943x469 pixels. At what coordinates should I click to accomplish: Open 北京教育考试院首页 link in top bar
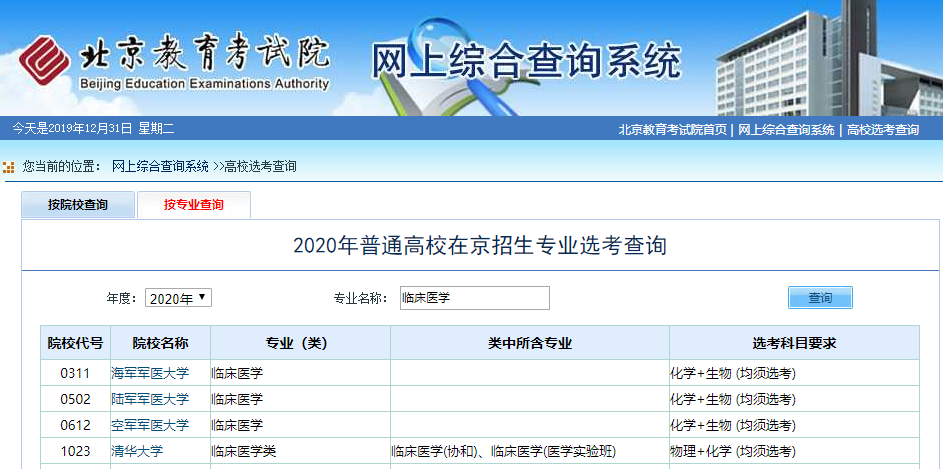(x=672, y=129)
